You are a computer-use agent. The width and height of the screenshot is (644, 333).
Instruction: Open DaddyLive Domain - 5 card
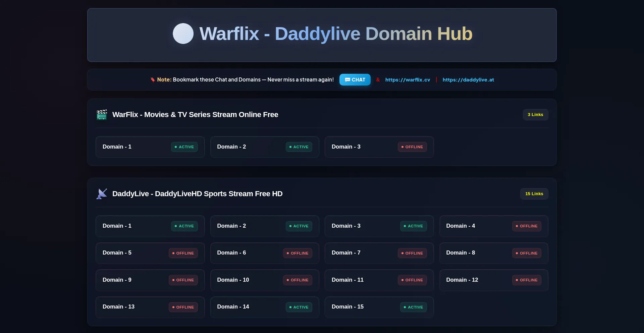click(150, 253)
